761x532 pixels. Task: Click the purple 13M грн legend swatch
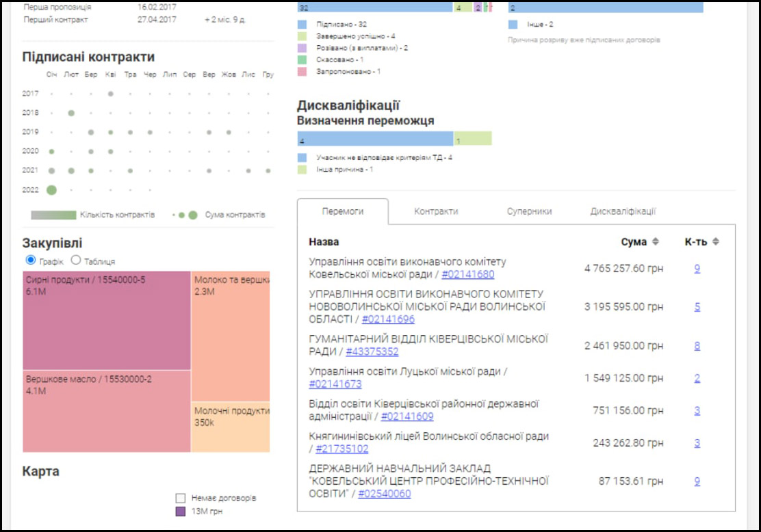tap(181, 511)
